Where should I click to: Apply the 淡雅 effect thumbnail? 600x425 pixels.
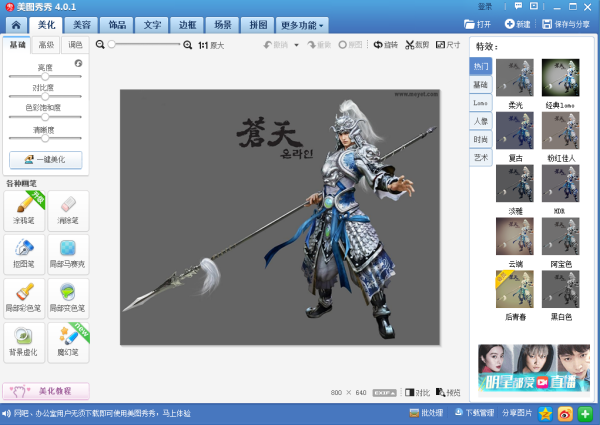click(515, 183)
